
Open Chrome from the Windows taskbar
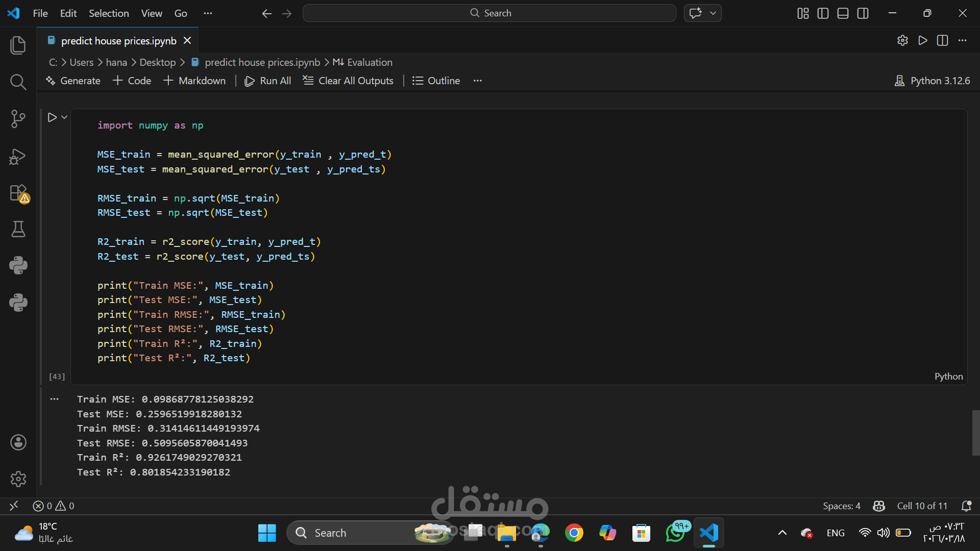(x=574, y=533)
